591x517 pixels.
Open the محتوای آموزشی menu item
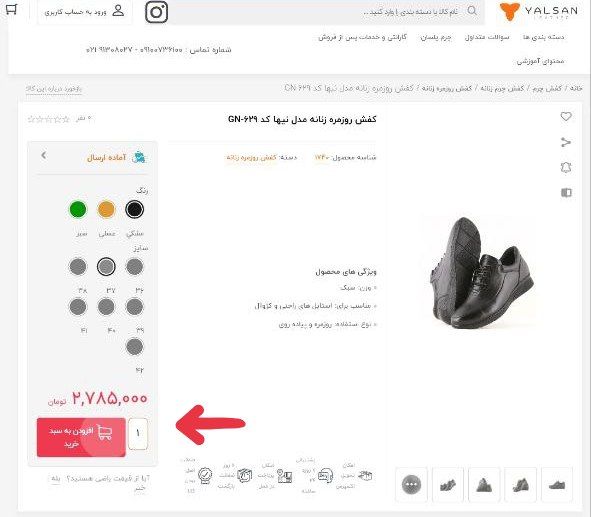(540, 61)
